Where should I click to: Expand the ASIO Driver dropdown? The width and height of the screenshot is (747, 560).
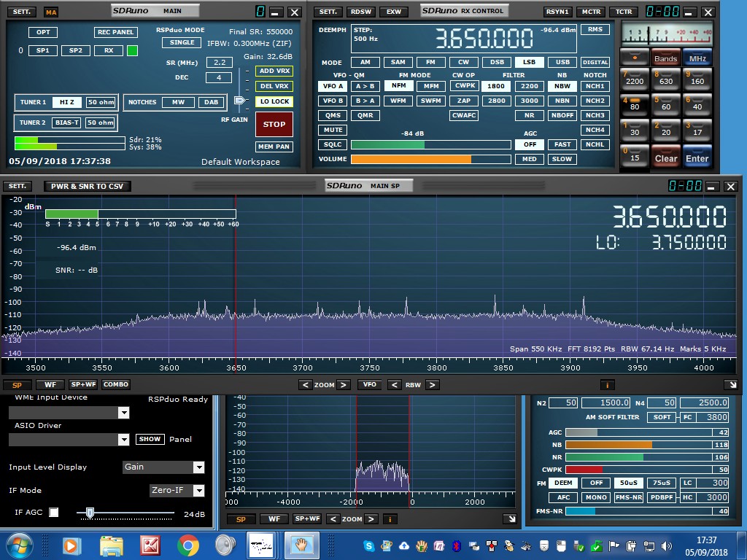pyautogui.click(x=123, y=439)
